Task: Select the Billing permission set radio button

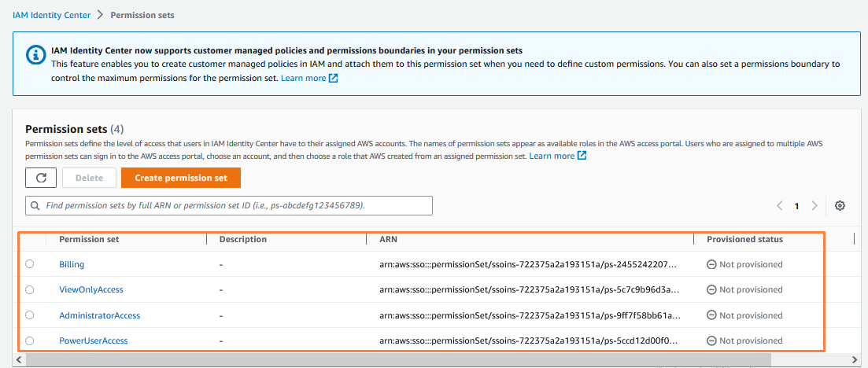Action: [x=30, y=264]
